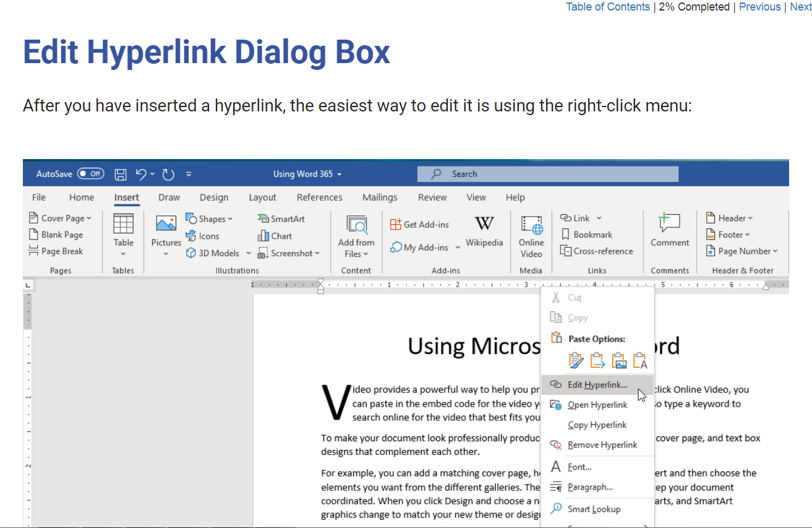This screenshot has height=528, width=812.
Task: Click the Save floppy disk icon
Action: (121, 174)
